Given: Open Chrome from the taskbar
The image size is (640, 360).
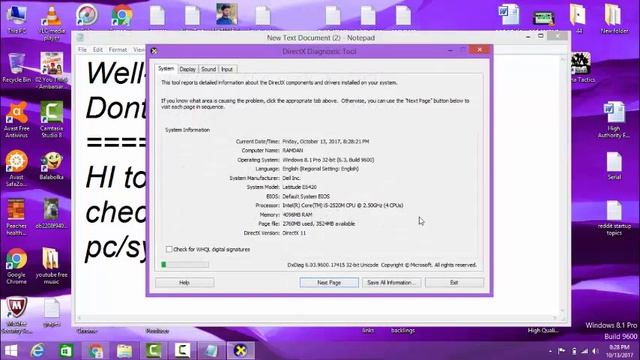Looking at the screenshot, I should (x=96, y=351).
